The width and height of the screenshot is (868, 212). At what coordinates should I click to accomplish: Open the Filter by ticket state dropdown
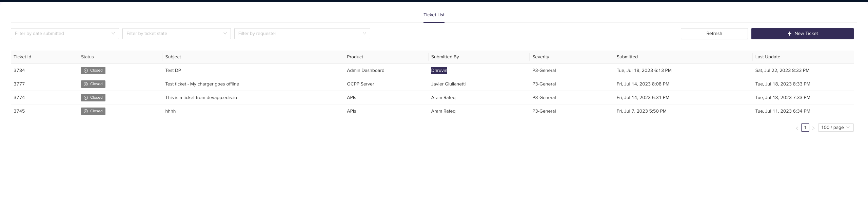point(176,34)
